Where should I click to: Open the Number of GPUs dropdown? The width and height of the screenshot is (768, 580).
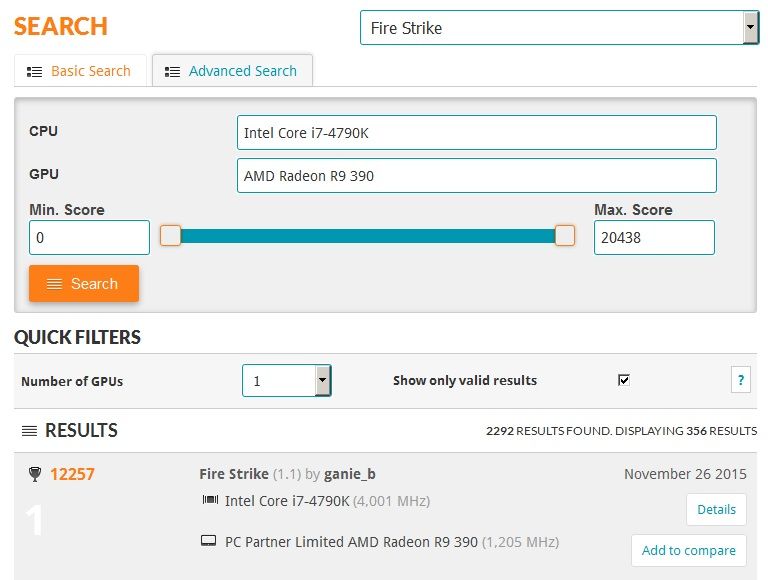click(287, 381)
